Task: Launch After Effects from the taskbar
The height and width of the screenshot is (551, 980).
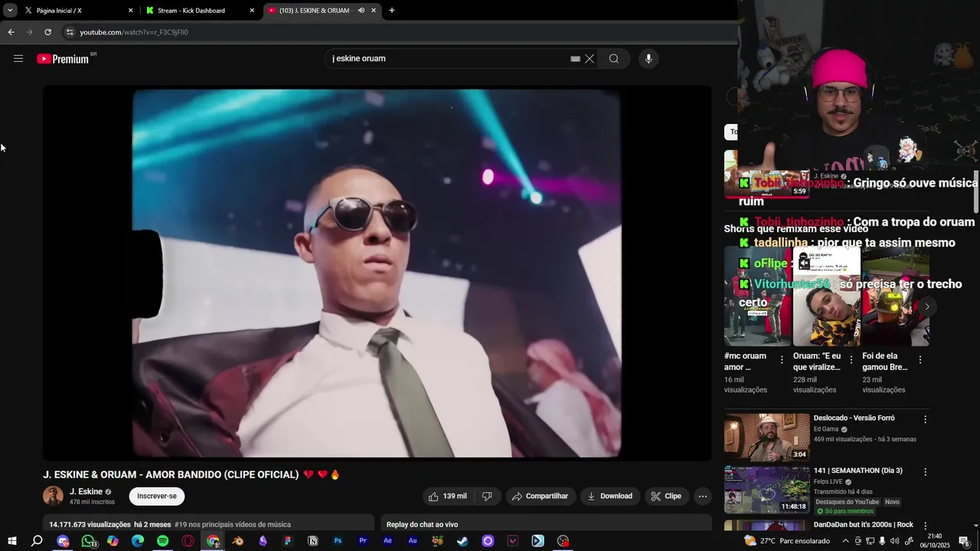Action: [x=387, y=541]
